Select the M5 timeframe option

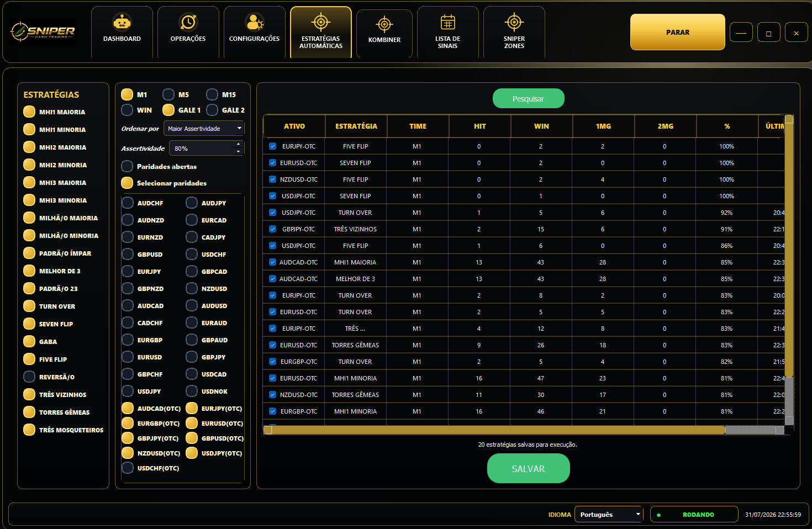click(x=168, y=94)
